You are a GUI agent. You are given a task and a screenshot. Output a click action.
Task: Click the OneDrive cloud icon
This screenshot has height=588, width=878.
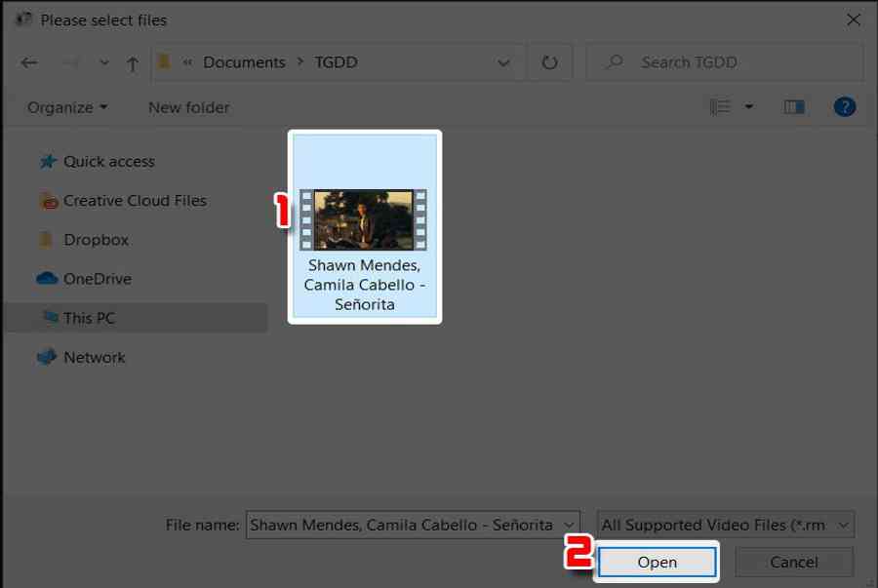point(47,278)
